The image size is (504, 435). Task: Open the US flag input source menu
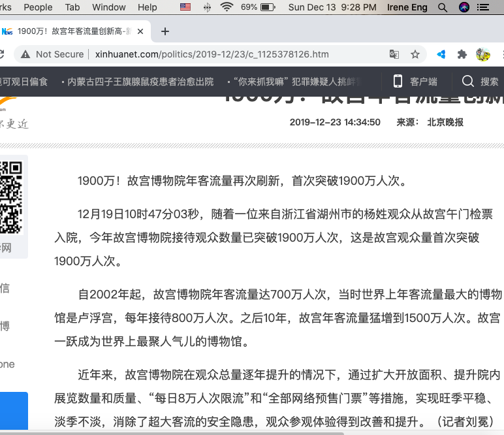[185, 7]
